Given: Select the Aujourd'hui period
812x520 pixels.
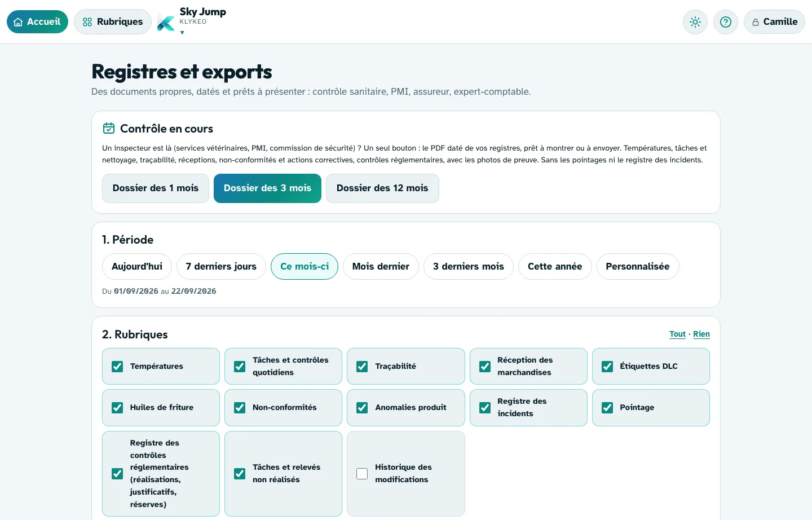Looking at the screenshot, I should coord(137,266).
